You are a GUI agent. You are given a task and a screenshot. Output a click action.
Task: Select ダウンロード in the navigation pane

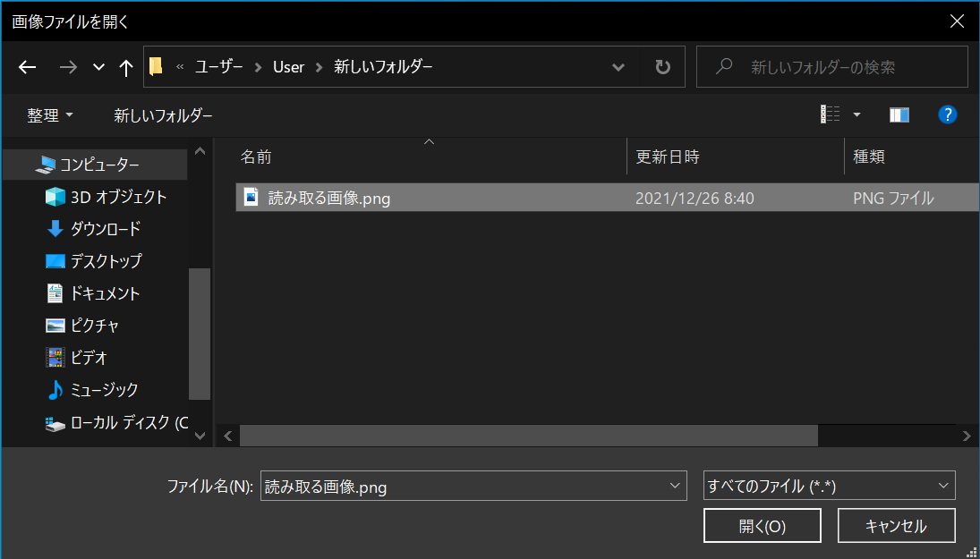click(x=101, y=228)
